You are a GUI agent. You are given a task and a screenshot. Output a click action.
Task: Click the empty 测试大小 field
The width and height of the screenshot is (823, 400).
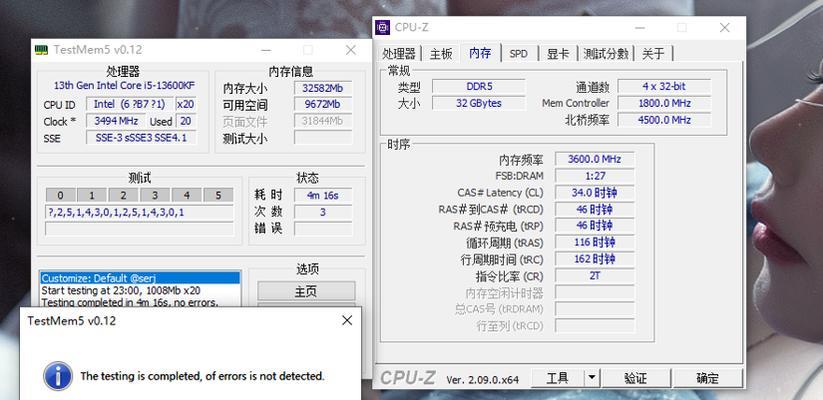point(323,138)
